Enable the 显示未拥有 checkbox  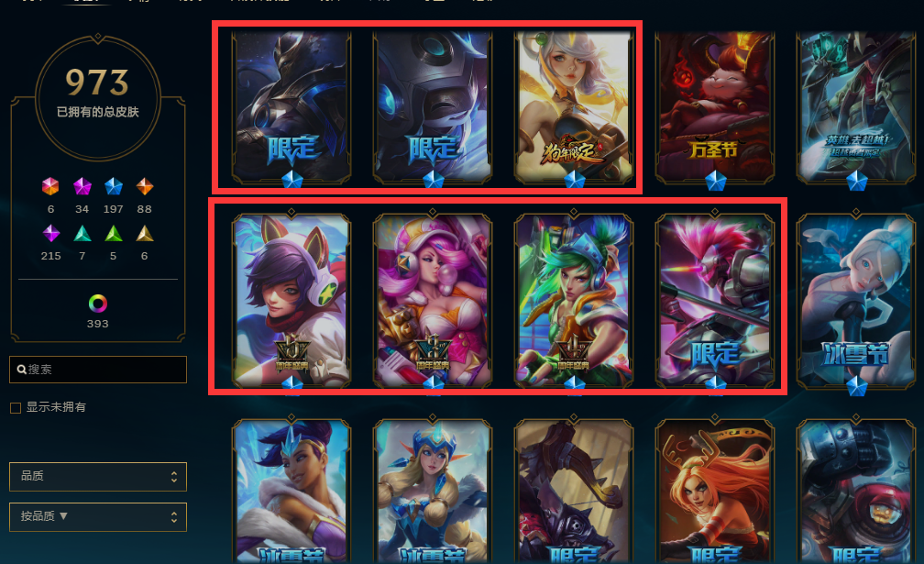pos(16,408)
